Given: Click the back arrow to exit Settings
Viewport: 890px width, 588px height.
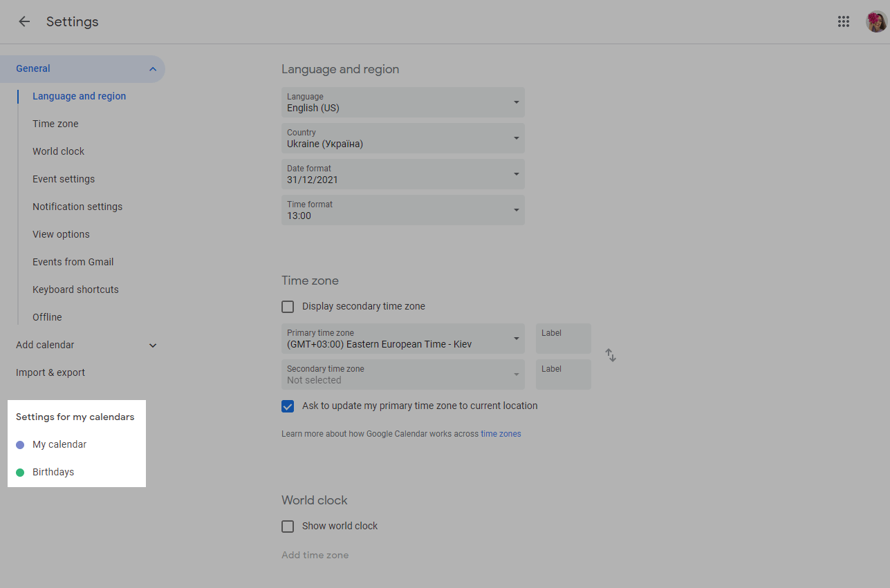Looking at the screenshot, I should coord(24,21).
